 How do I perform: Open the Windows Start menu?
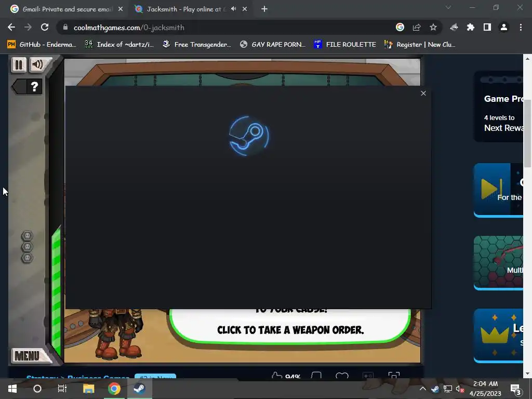[12, 389]
